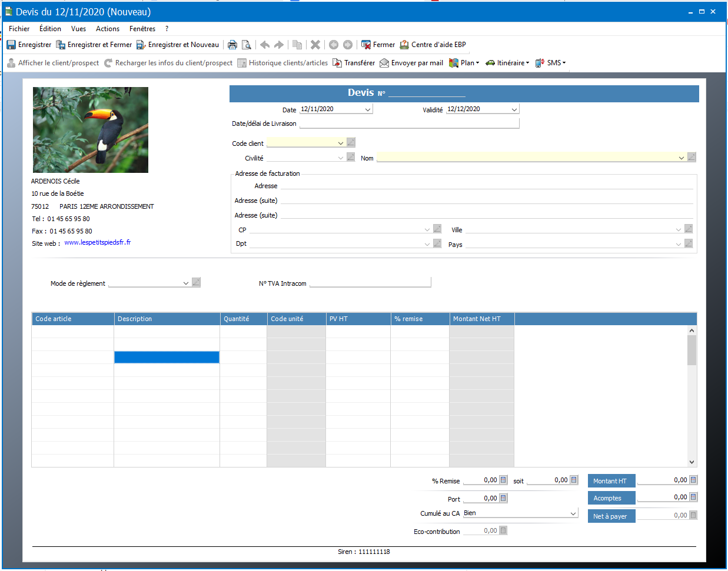Open the Mode de règlement dropdown

[186, 283]
